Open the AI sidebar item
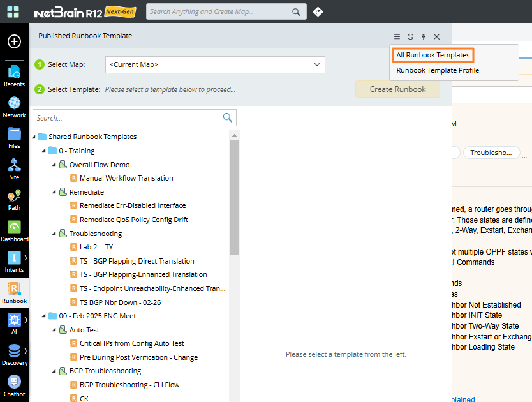Image resolution: width=532 pixels, height=402 pixels. tap(14, 324)
